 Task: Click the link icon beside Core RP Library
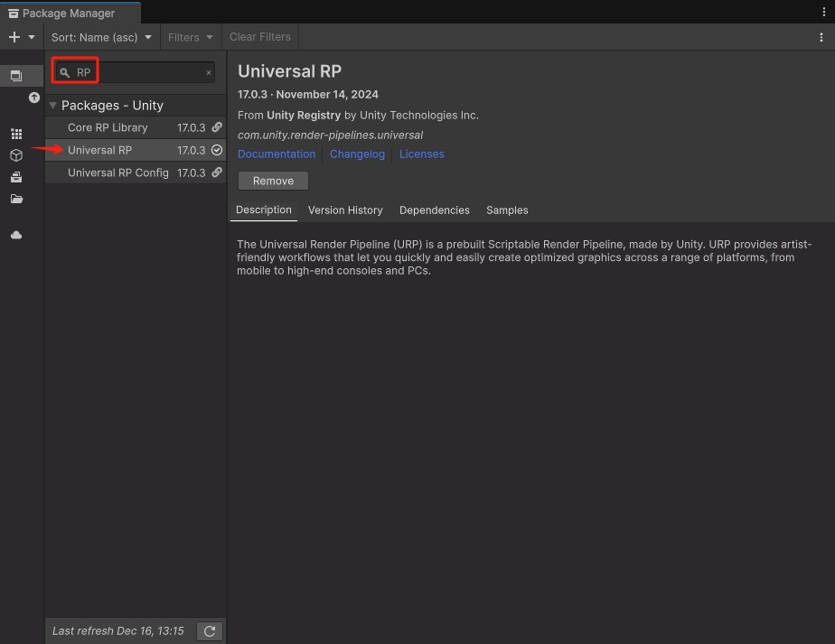click(217, 127)
